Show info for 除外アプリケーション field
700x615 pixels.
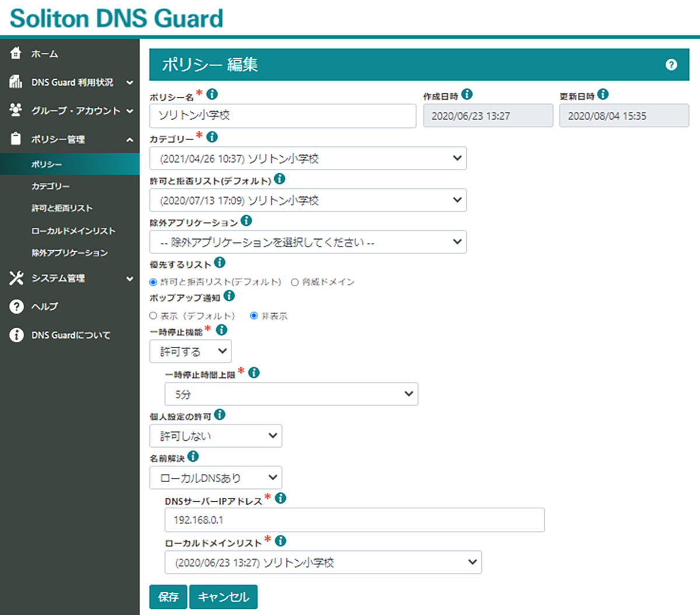(x=247, y=220)
